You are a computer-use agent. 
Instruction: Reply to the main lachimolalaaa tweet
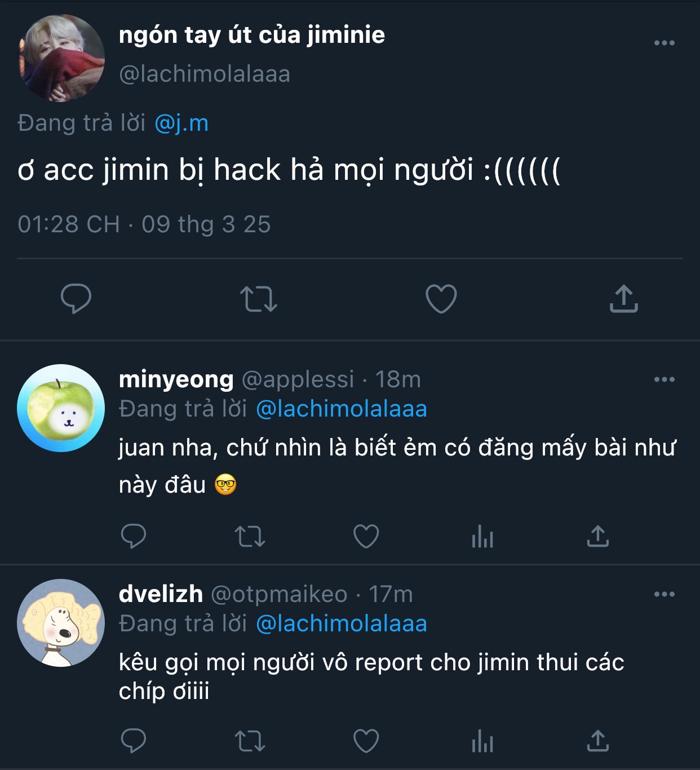click(x=76, y=298)
